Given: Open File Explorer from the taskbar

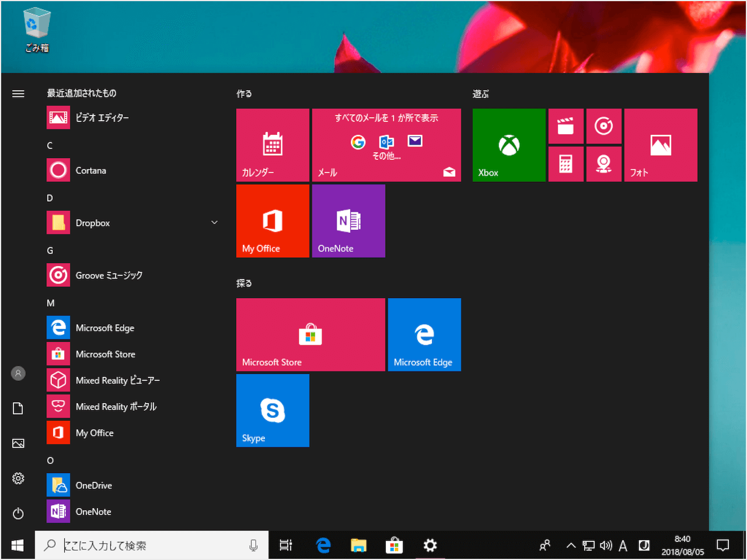Looking at the screenshot, I should click(x=358, y=545).
